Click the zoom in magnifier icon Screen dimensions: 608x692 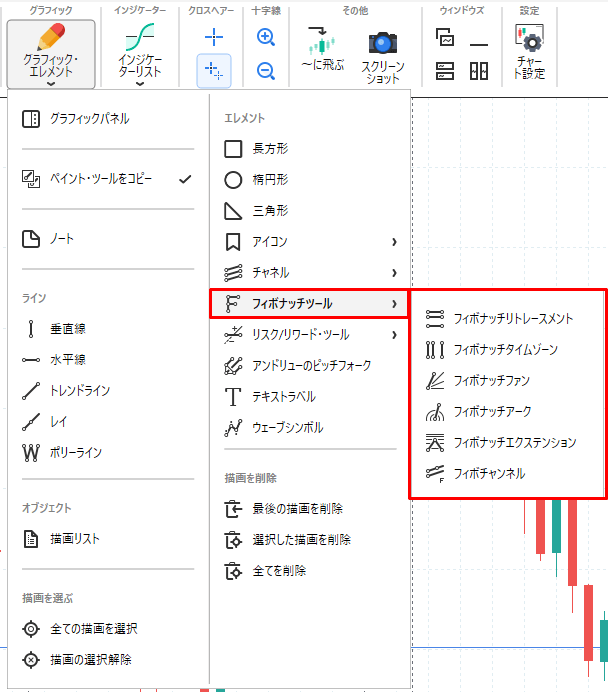pos(266,38)
